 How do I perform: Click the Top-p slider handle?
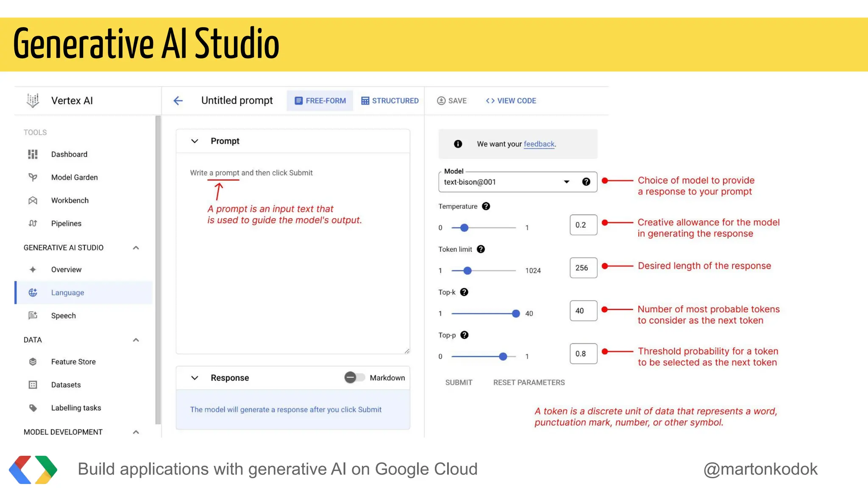tap(503, 356)
